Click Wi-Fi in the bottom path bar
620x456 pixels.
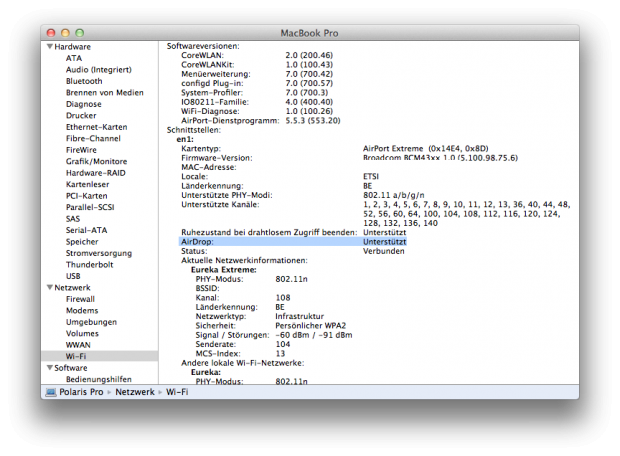[177, 392]
